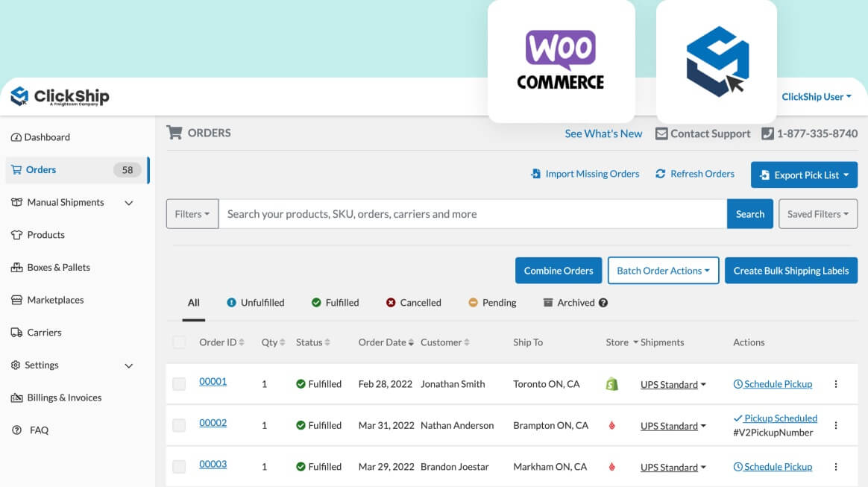Open UPS Standard shipment dropdown for order 00001
Image resolution: width=868 pixels, height=487 pixels.
(672, 384)
